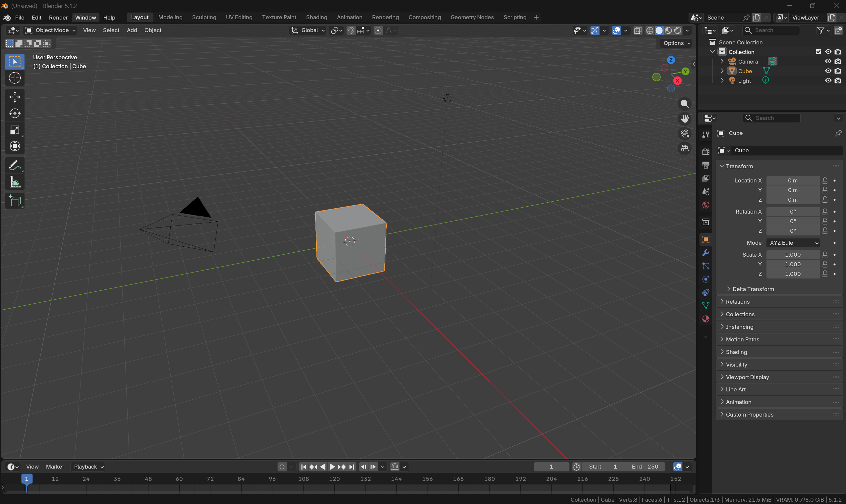The width and height of the screenshot is (846, 504).
Task: Hide the Light in viewport
Action: pyautogui.click(x=828, y=80)
